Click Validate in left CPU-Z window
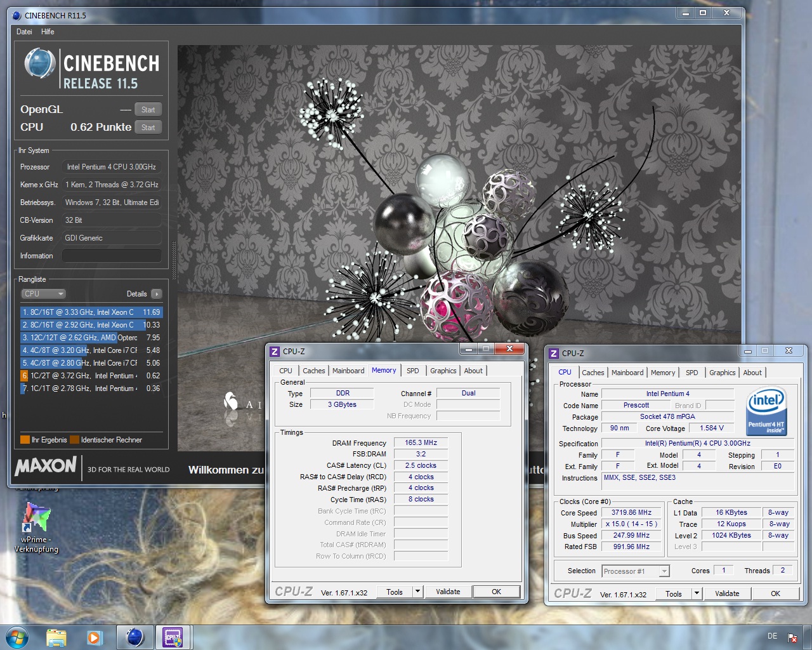The height and width of the screenshot is (650, 812). point(448,592)
